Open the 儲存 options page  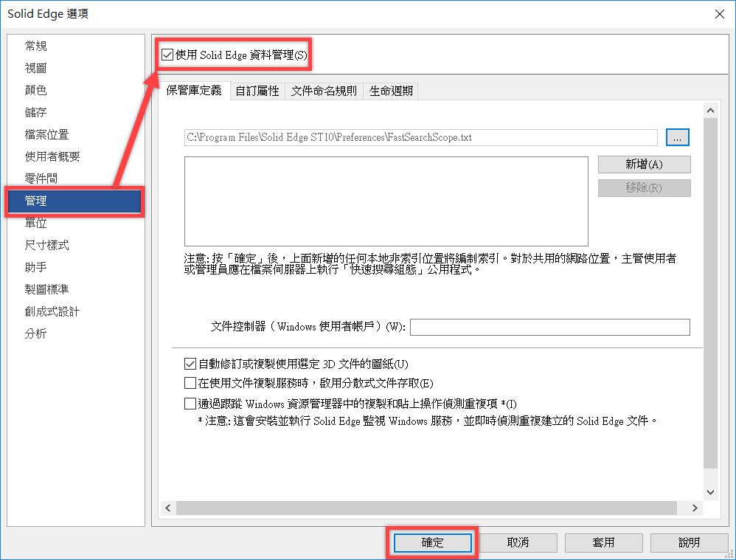pyautogui.click(x=35, y=112)
